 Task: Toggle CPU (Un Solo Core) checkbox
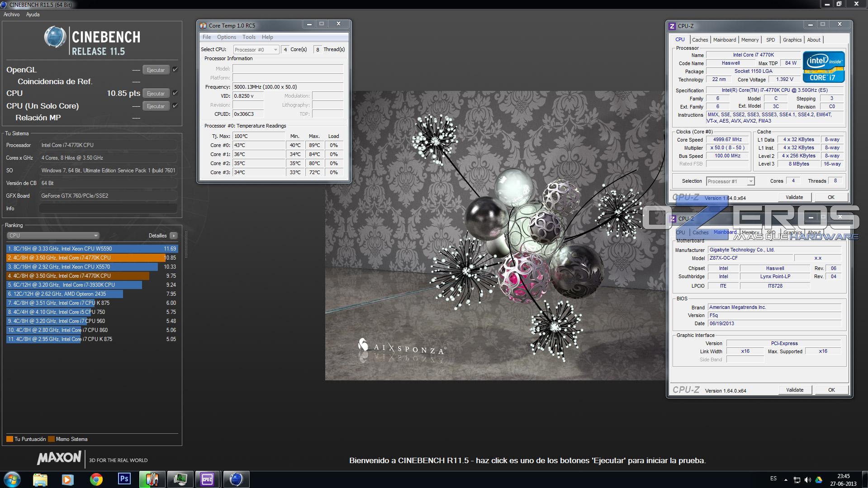pyautogui.click(x=175, y=106)
